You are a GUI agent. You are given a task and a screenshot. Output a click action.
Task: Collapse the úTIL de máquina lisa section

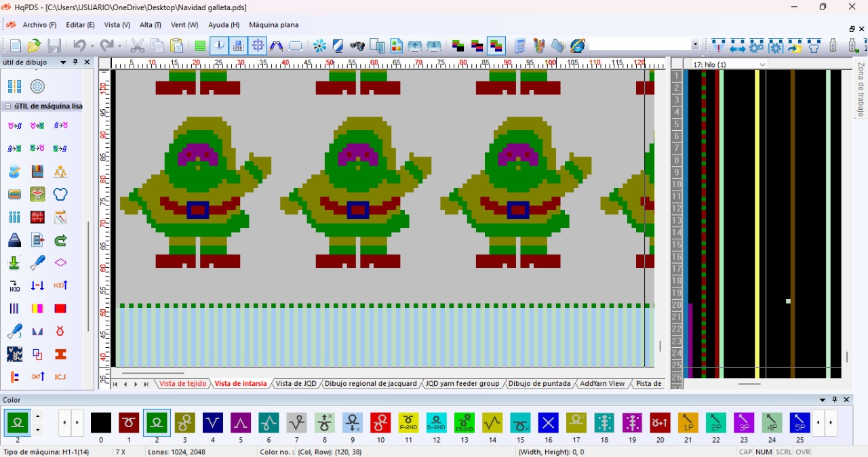(x=8, y=106)
